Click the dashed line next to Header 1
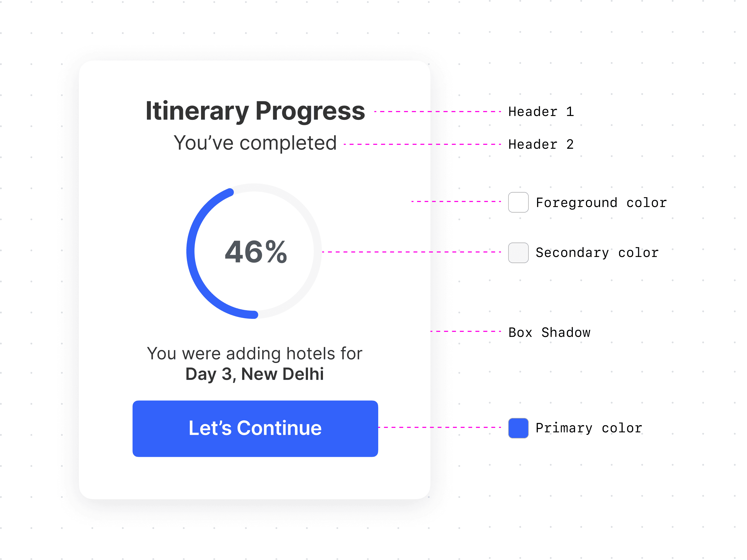Viewport: 747px width, 560px height. coord(437,111)
